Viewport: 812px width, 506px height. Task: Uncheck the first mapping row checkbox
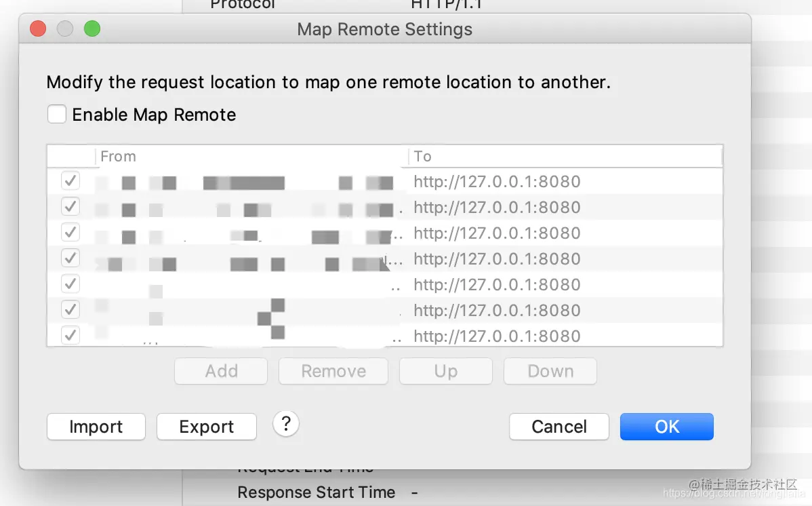pyautogui.click(x=70, y=181)
